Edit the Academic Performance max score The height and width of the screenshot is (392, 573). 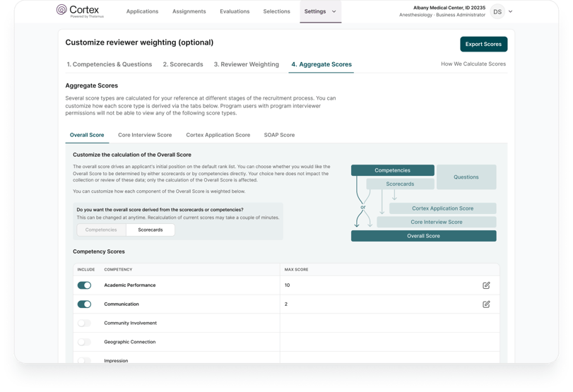click(486, 285)
